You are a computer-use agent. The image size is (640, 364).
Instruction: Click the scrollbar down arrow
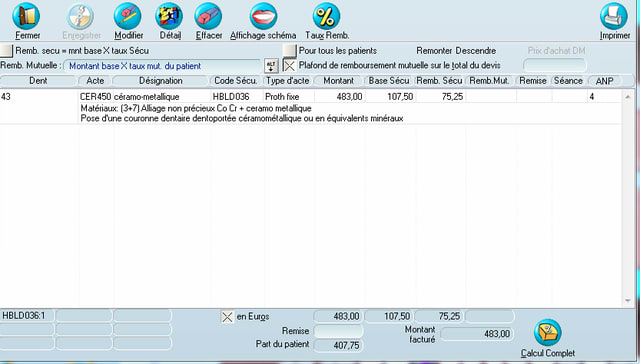(628, 301)
